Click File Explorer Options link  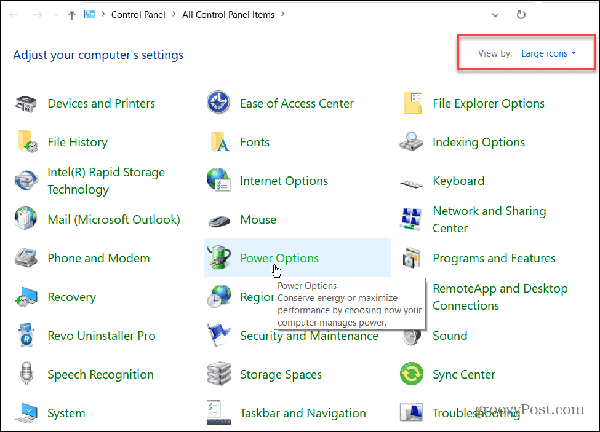click(488, 104)
